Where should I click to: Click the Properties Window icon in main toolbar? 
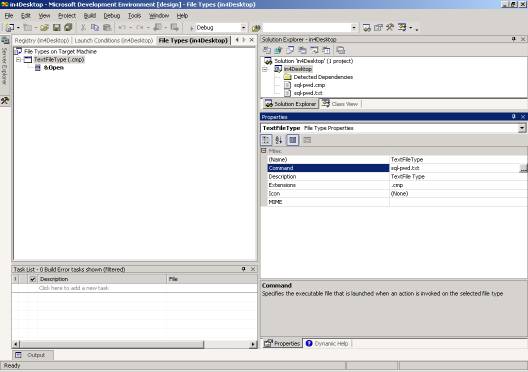378,28
